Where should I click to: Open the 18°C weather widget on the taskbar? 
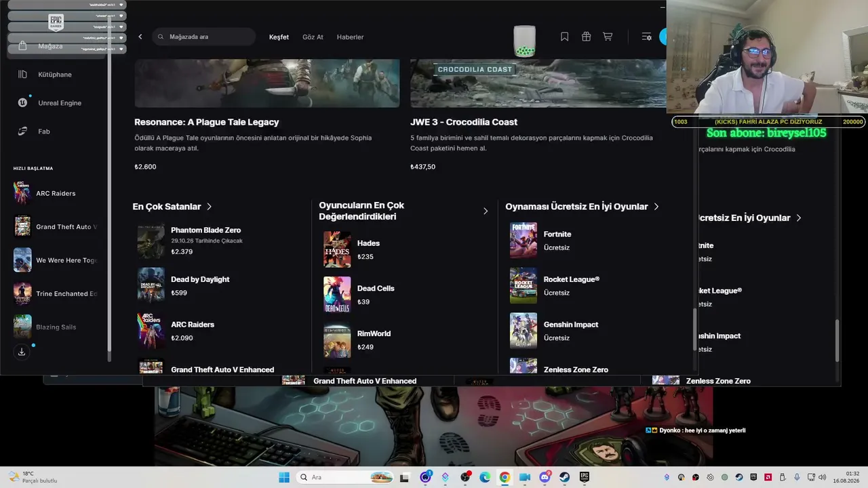(33, 477)
